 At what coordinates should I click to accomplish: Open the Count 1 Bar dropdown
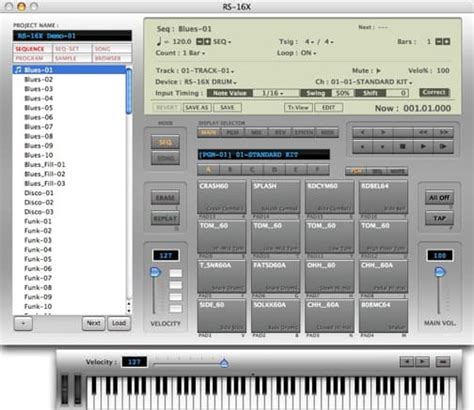pyautogui.click(x=194, y=53)
